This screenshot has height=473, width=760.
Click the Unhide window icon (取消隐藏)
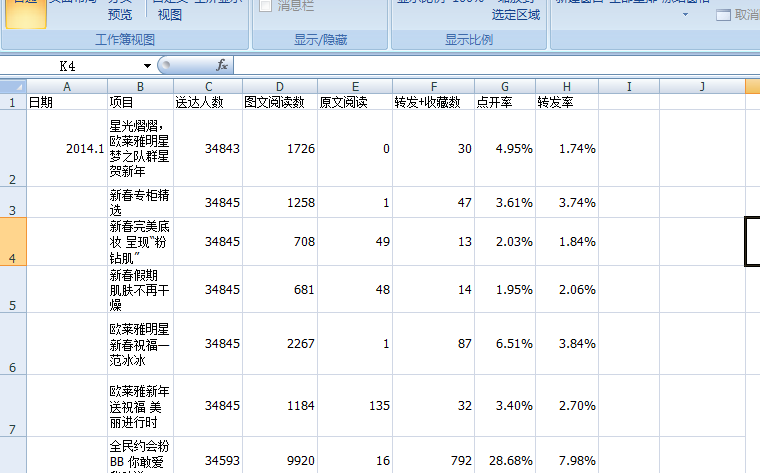tap(738, 15)
